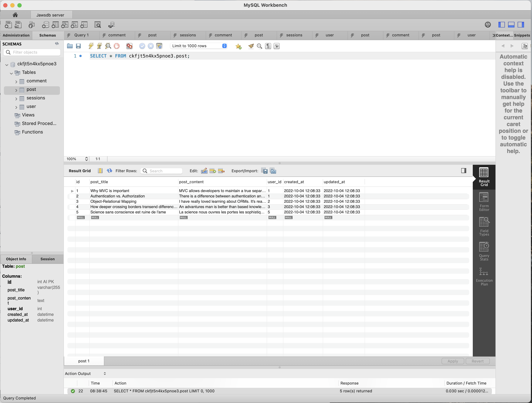
Task: Open the Form Editor panel
Action: [484, 202]
